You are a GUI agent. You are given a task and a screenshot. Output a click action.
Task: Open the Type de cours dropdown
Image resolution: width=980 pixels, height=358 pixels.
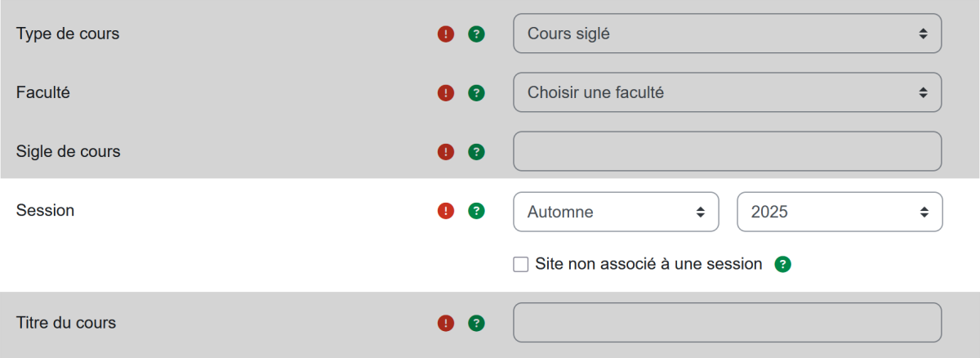tap(727, 34)
